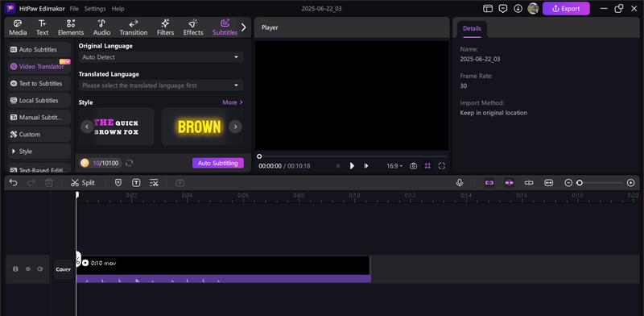This screenshot has height=316, width=644.
Task: Toggle the track magnet icon
Action: (x=529, y=183)
